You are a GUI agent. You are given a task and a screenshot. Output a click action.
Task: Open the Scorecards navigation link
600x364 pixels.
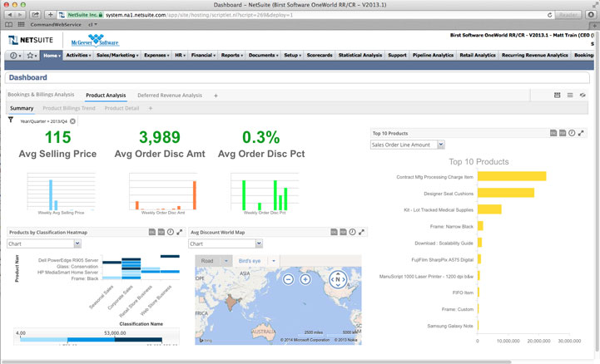tap(320, 55)
